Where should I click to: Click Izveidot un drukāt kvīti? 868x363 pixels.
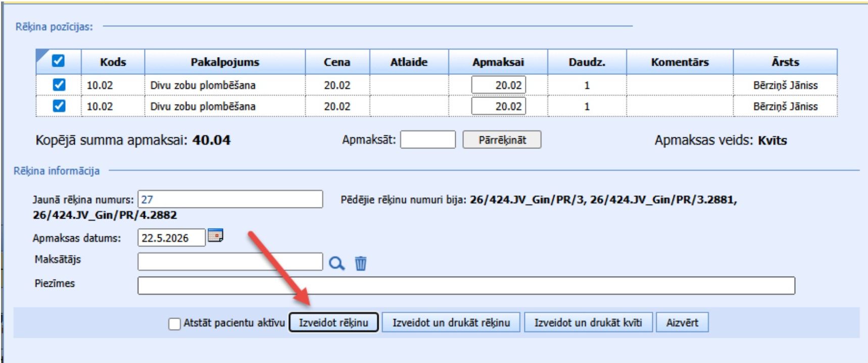(x=589, y=323)
